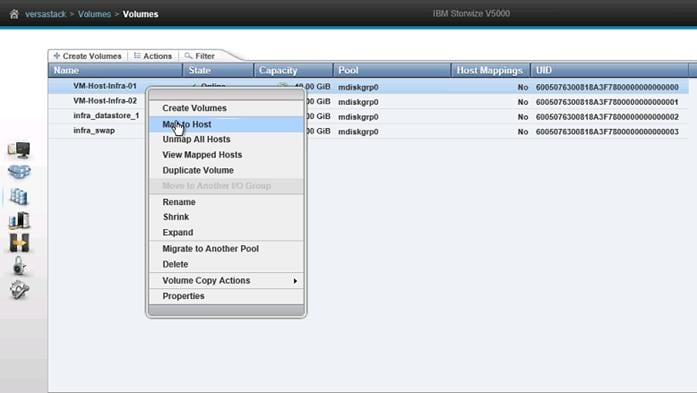
Task: Open the Copy Services sidebar icon
Action: pos(19,243)
